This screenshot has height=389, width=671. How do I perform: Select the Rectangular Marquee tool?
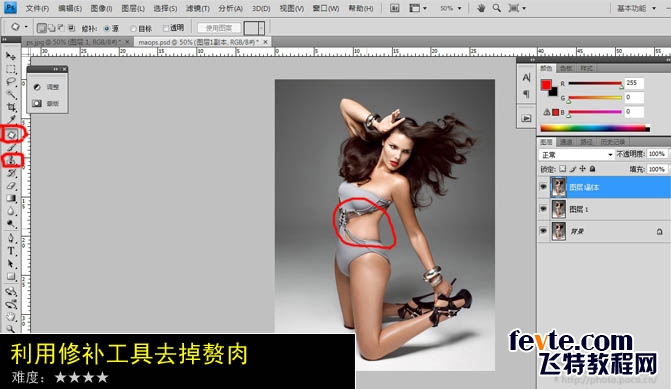(11, 69)
